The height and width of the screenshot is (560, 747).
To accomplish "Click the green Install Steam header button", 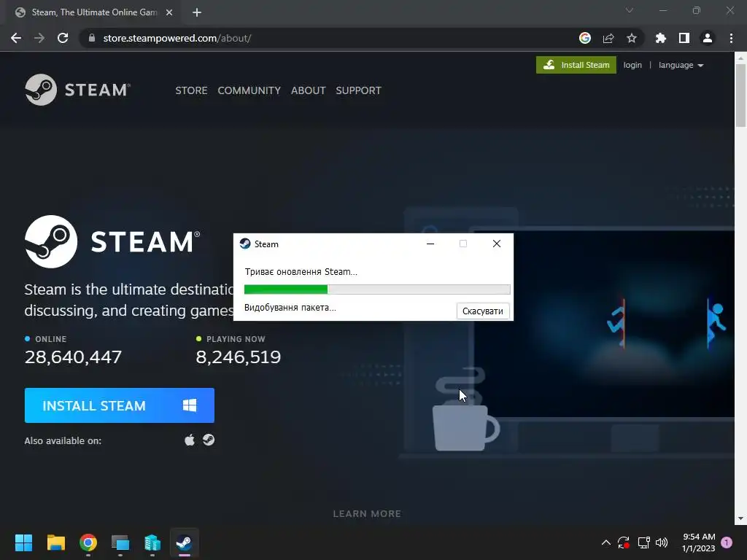I will 576,65.
